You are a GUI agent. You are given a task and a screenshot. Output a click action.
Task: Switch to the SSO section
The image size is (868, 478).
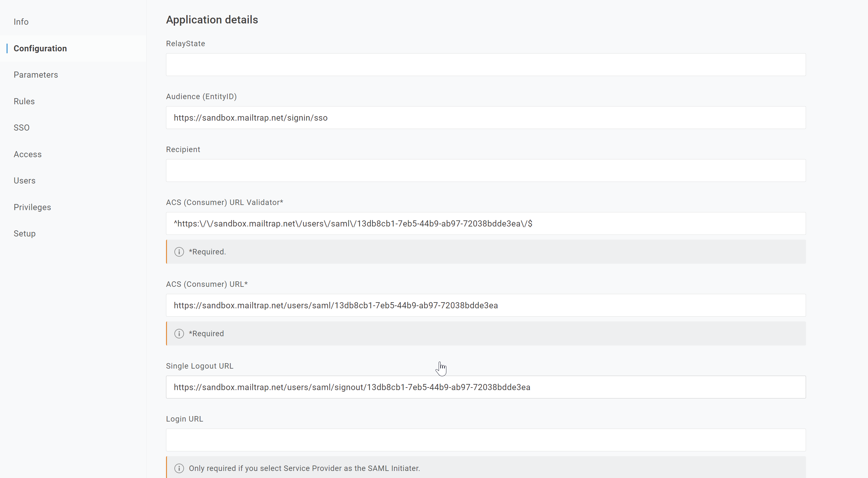click(x=22, y=128)
